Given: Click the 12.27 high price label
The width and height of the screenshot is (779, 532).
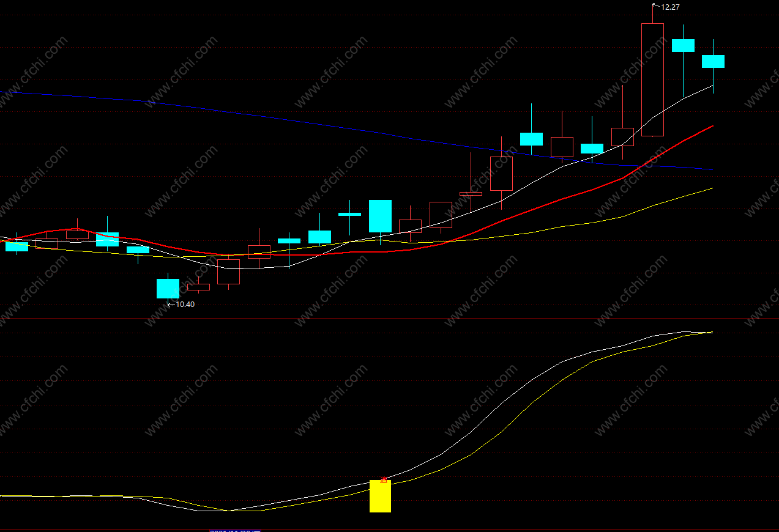Looking at the screenshot, I should 671,7.
